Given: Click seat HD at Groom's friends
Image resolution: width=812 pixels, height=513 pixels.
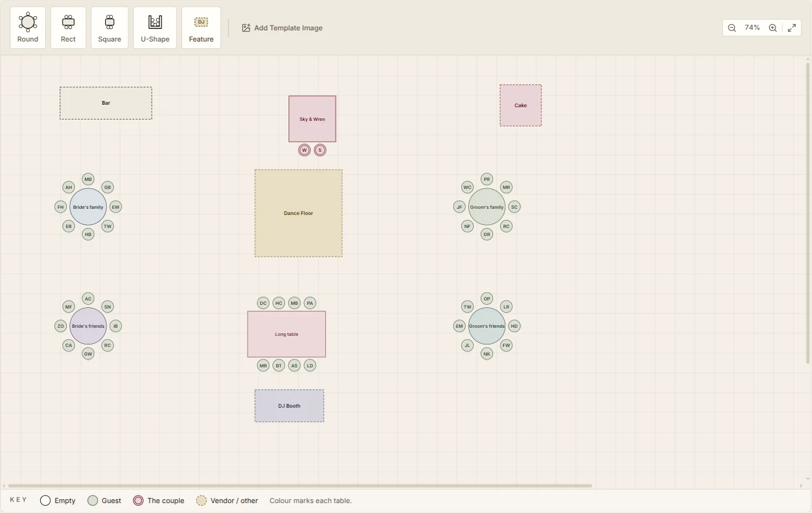Looking at the screenshot, I should coord(514,326).
